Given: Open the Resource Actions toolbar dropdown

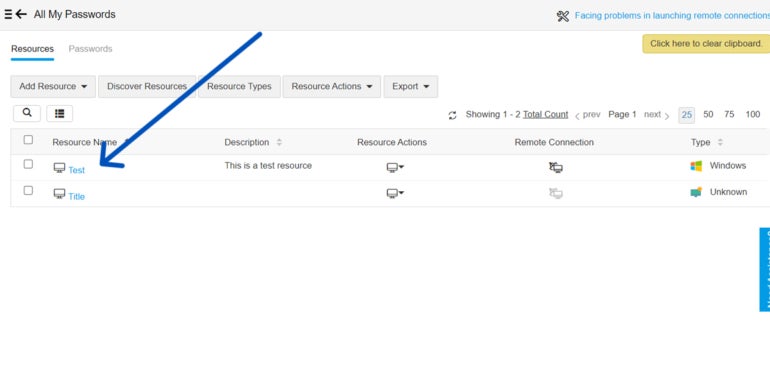Looking at the screenshot, I should point(331,86).
